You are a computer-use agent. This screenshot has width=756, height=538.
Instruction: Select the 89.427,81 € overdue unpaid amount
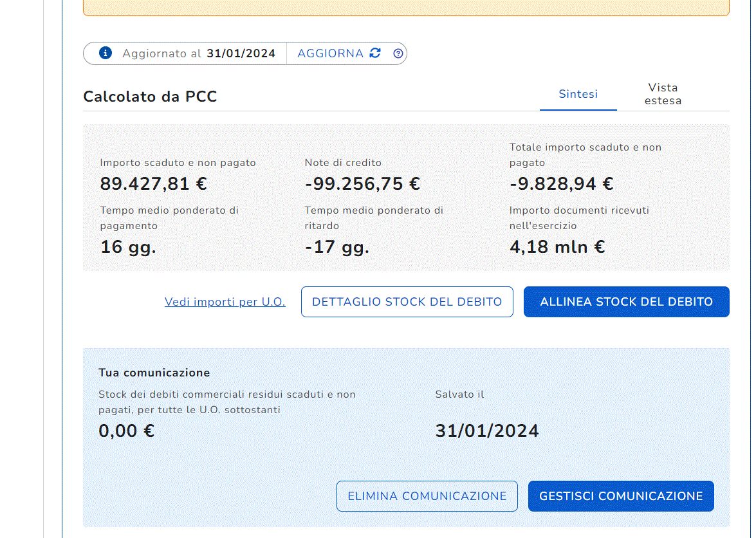click(153, 184)
